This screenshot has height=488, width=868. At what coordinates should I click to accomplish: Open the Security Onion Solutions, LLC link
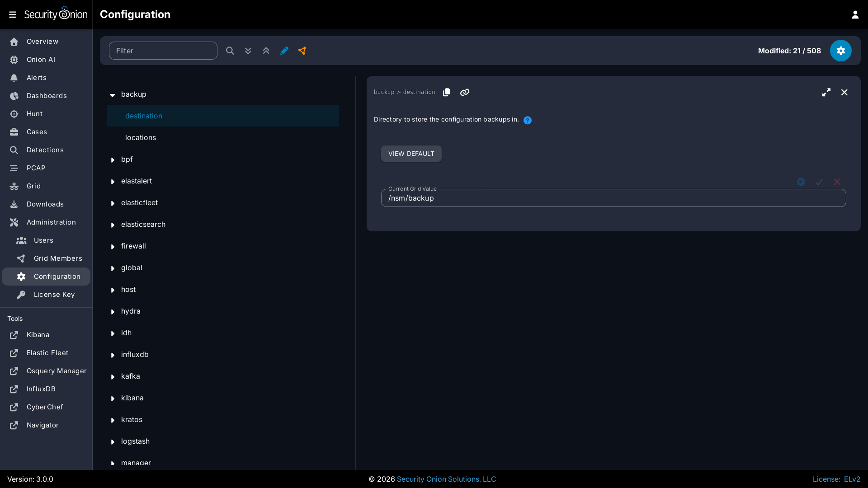446,479
